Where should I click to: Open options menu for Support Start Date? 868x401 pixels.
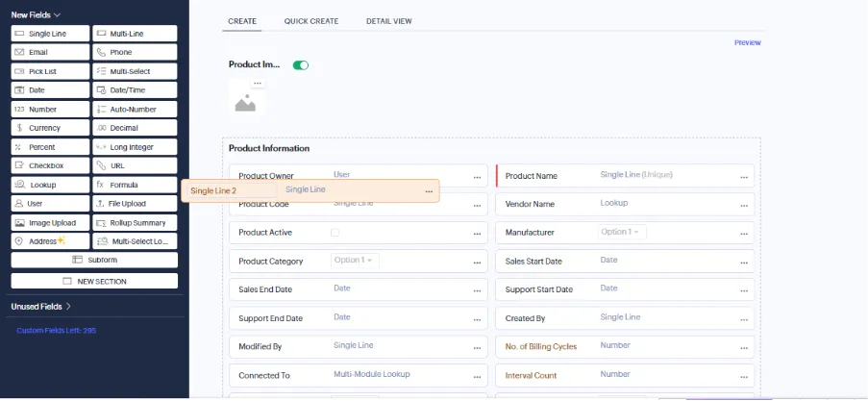pyautogui.click(x=744, y=291)
